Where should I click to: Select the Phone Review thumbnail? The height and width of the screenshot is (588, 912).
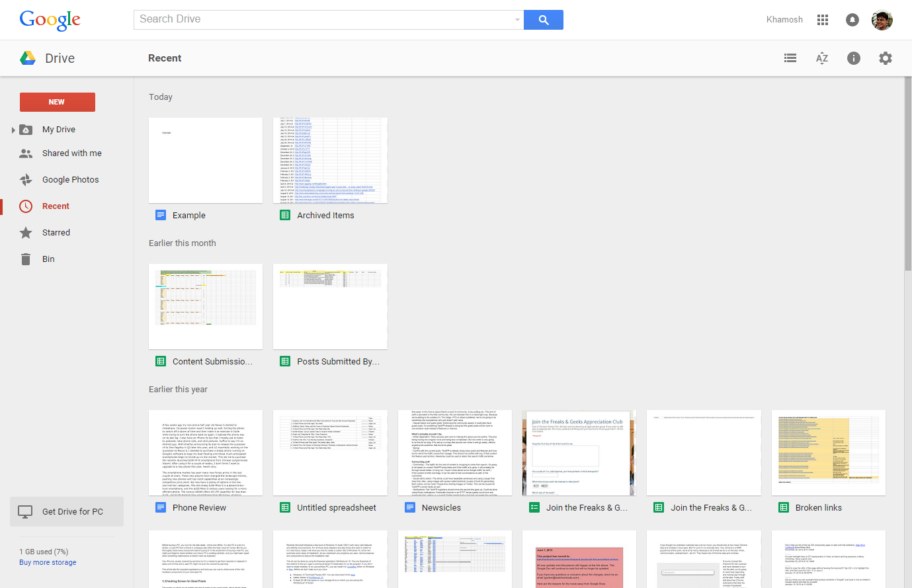pos(206,452)
